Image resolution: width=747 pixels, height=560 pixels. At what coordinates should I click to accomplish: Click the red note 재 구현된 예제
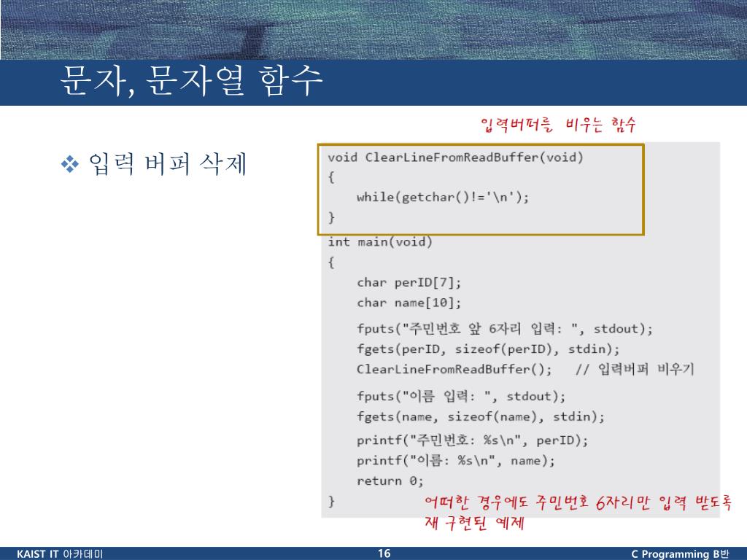(474, 522)
